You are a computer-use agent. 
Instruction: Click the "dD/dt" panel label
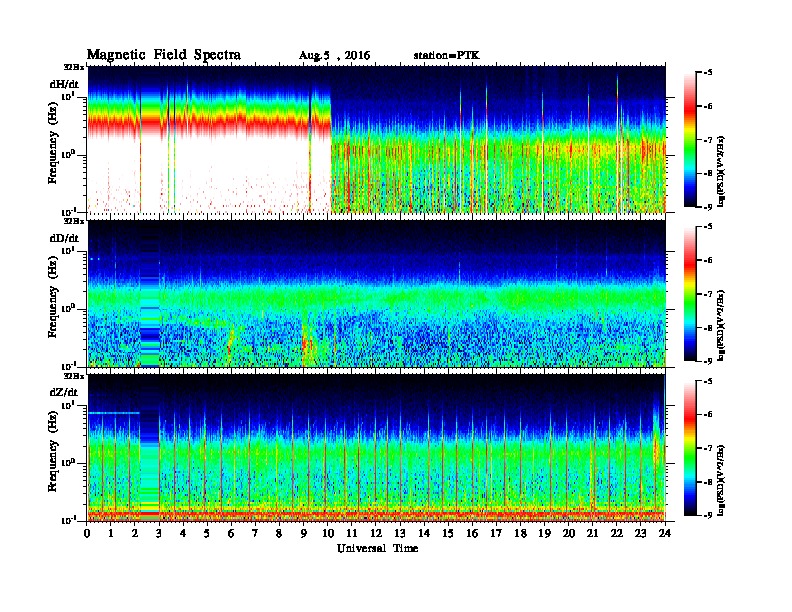[64, 238]
